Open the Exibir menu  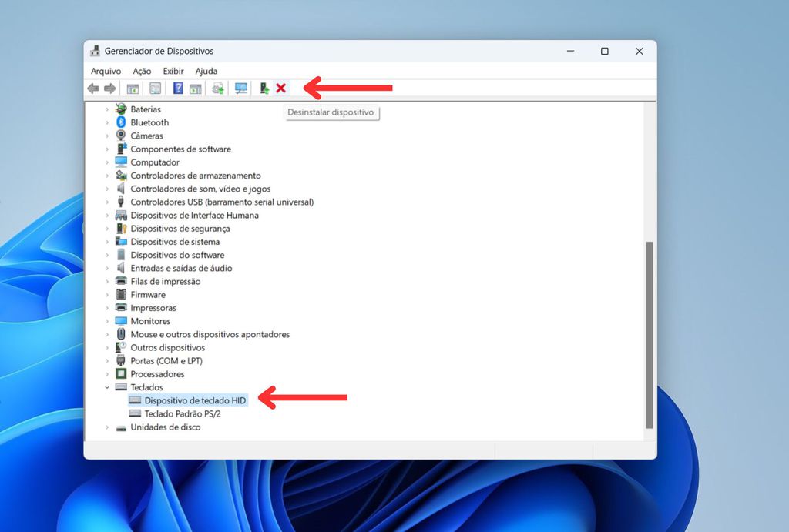[173, 71]
